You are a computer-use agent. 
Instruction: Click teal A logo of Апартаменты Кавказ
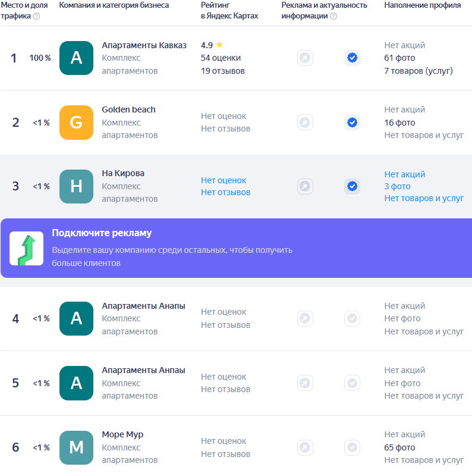pyautogui.click(x=76, y=58)
